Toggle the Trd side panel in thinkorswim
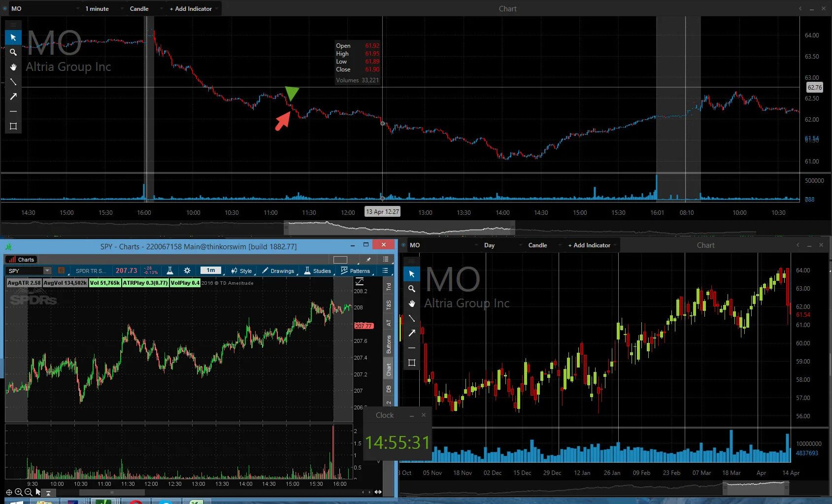Viewport: 832px width, 504px height. pyautogui.click(x=388, y=287)
